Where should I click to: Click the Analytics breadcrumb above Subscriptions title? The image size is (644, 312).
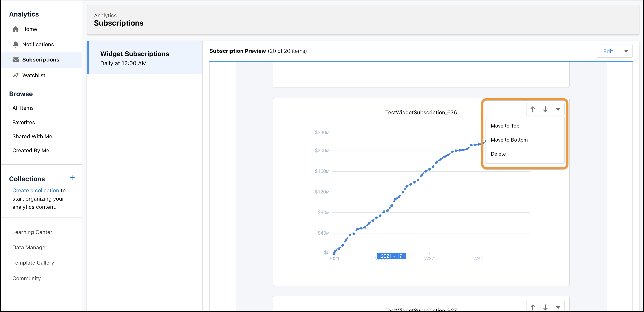(x=105, y=15)
